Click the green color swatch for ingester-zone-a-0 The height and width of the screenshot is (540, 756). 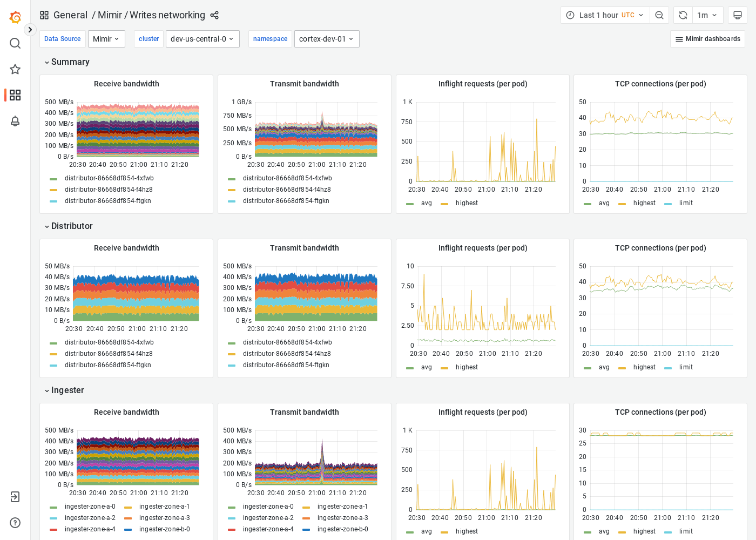(52, 507)
